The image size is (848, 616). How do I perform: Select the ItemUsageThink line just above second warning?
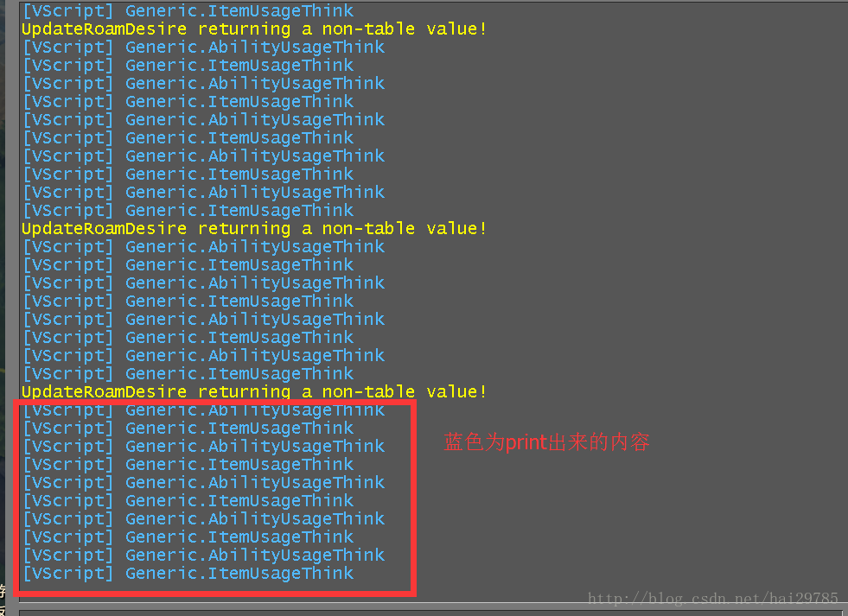(188, 210)
